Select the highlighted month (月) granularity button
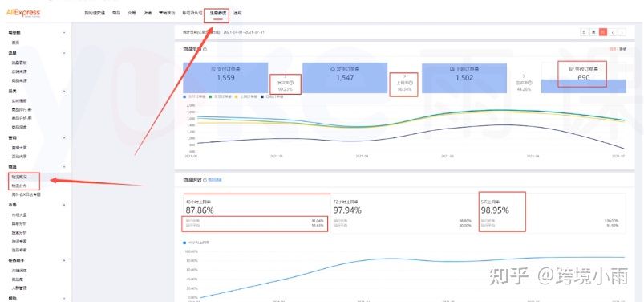 (x=603, y=32)
